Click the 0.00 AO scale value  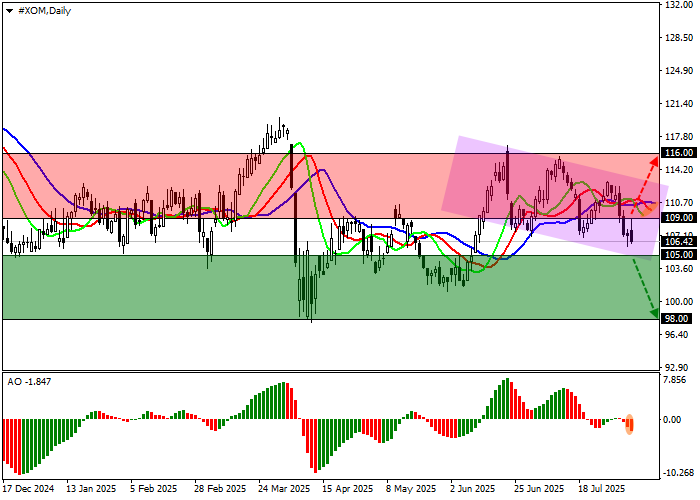[672, 420]
